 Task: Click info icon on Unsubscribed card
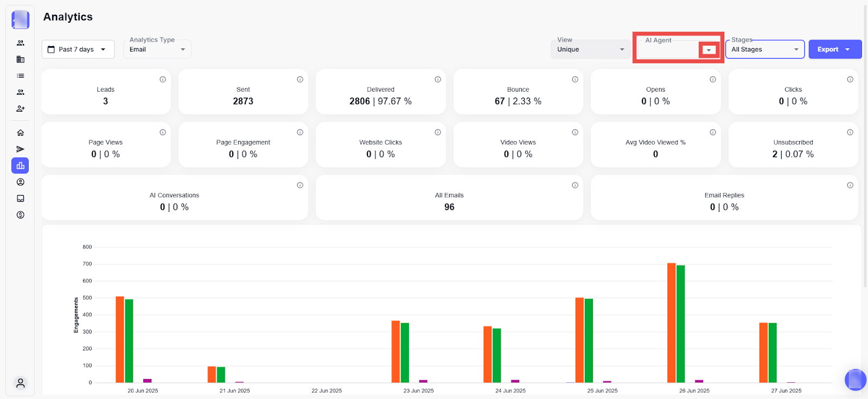point(850,132)
